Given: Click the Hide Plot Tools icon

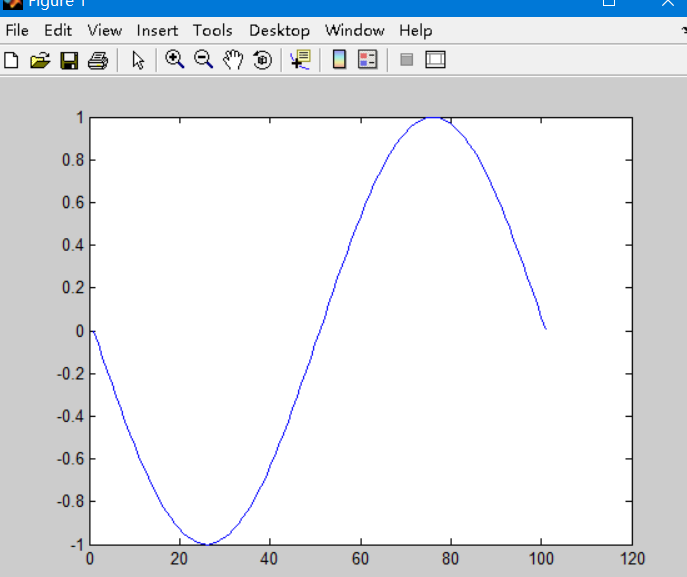Looking at the screenshot, I should pos(407,60).
